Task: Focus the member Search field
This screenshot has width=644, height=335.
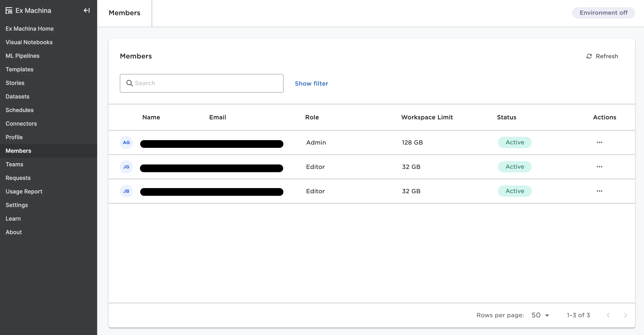Action: [x=201, y=83]
